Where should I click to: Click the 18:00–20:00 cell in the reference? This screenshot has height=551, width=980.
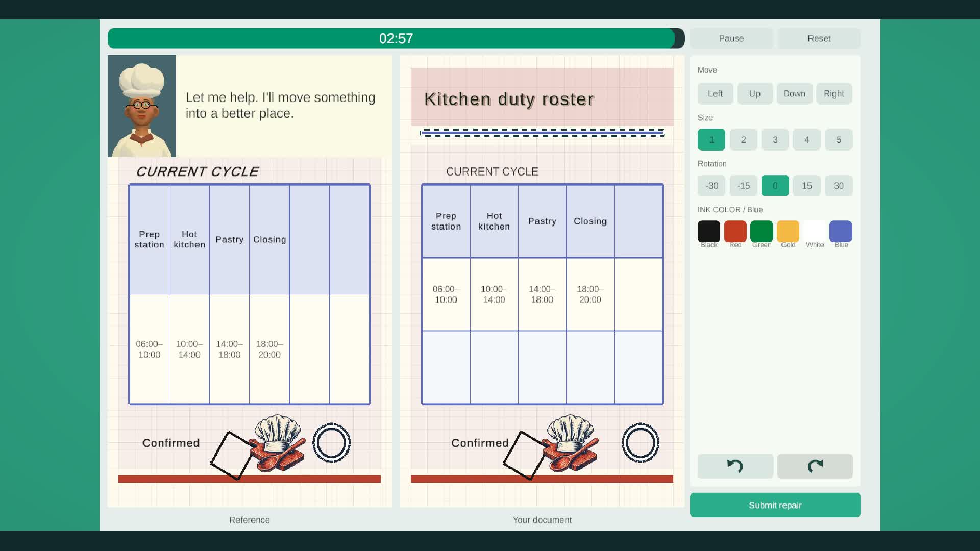[x=269, y=349]
